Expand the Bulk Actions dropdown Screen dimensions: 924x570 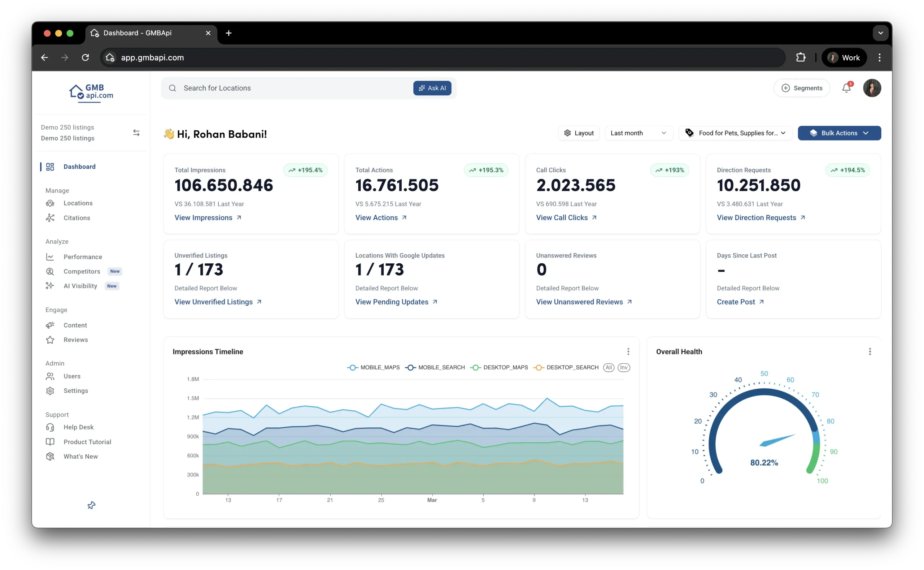tap(839, 133)
